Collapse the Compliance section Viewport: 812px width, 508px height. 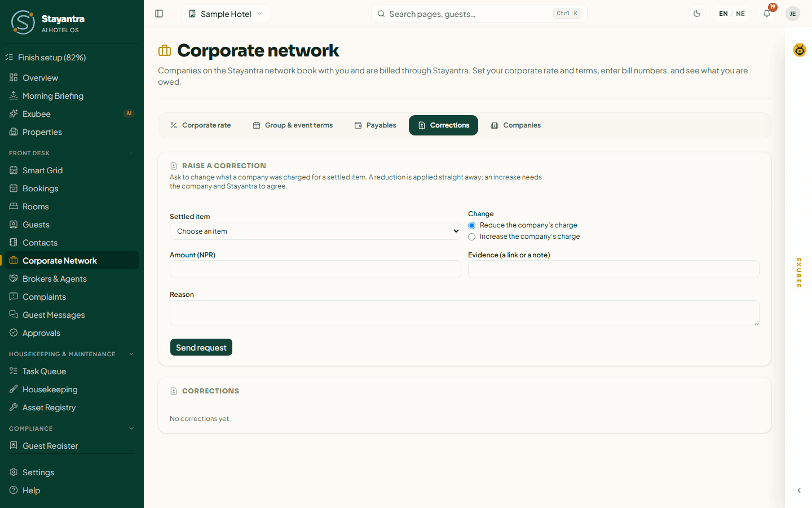pos(131,428)
